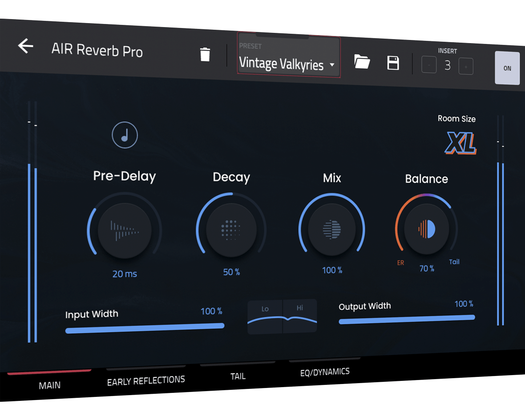
Task: Click the back arrow icon
Action: (26, 46)
